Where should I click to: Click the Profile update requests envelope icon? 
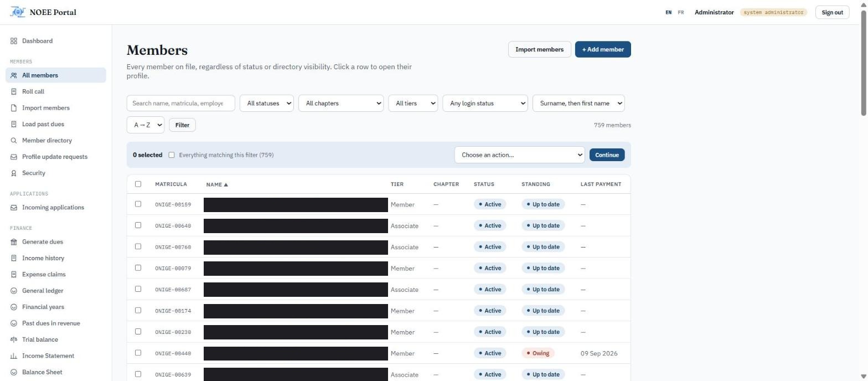[14, 157]
